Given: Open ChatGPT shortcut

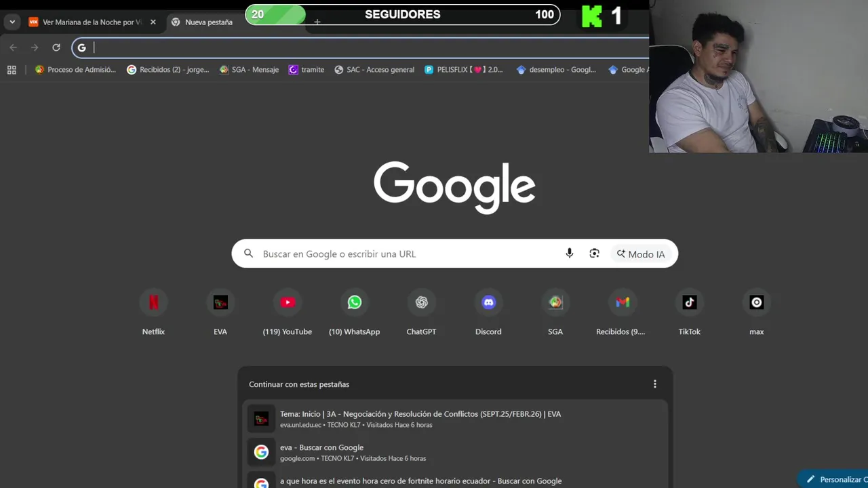Looking at the screenshot, I should tap(421, 312).
